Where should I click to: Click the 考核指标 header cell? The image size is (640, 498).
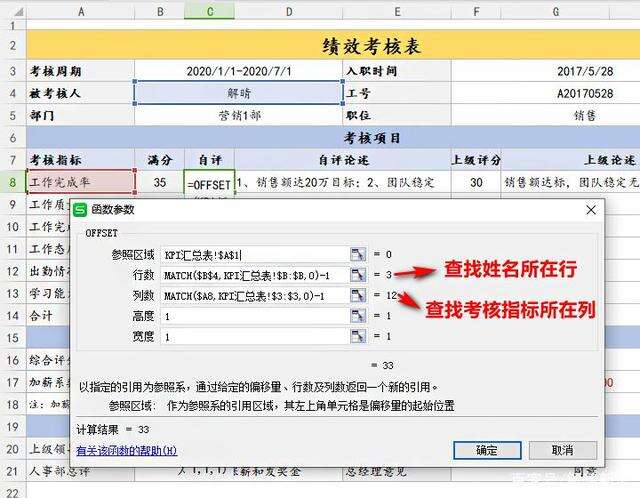pos(80,160)
